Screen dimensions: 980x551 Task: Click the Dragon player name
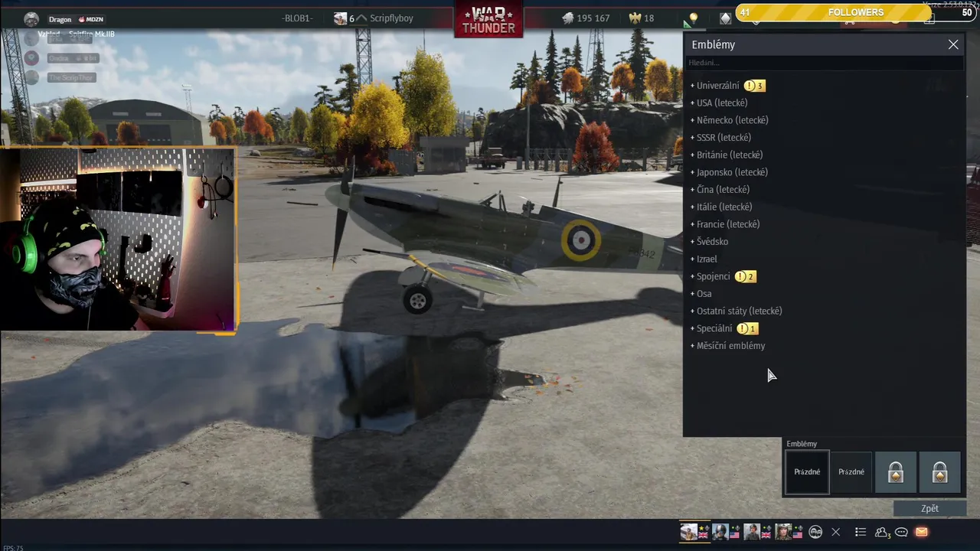pyautogui.click(x=60, y=19)
